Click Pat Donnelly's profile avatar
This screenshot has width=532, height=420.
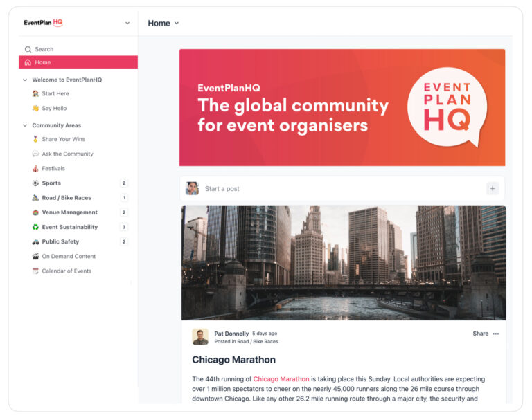[x=200, y=336]
